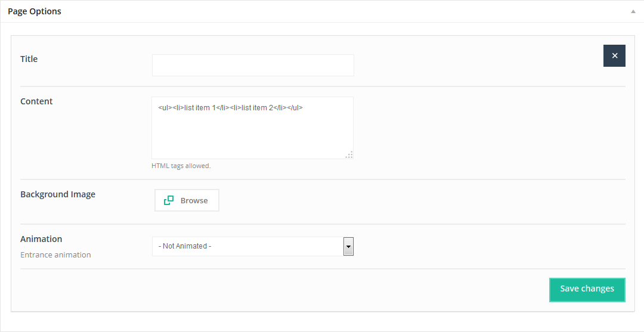
Task: Collapse the Page Options panel triangle
Action: coord(633,12)
